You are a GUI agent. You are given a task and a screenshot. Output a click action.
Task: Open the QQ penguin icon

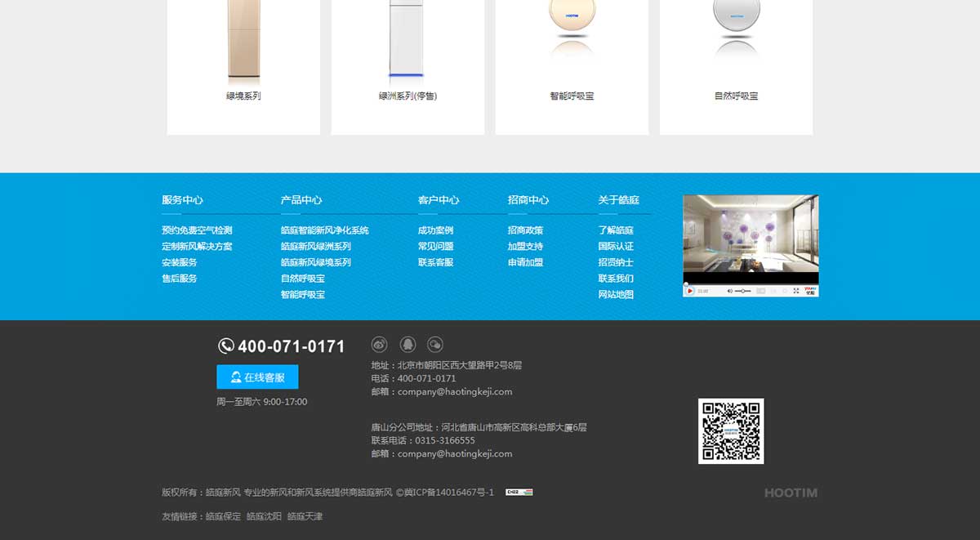click(408, 345)
